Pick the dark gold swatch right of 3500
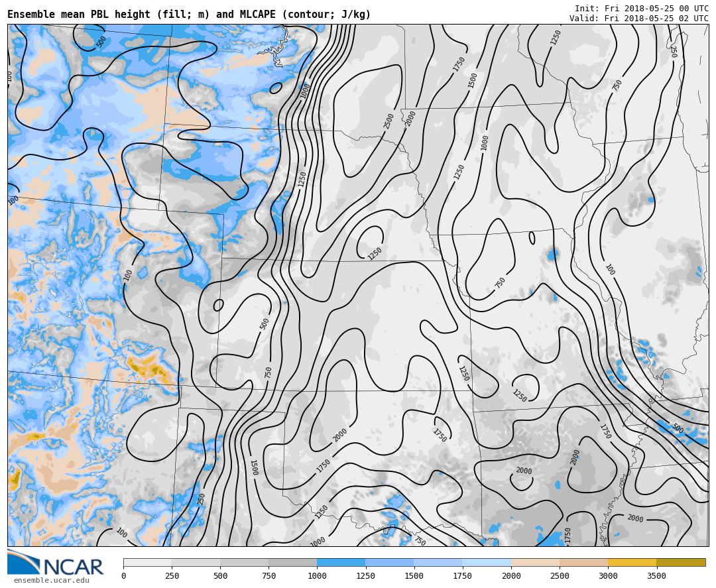 [x=681, y=562]
